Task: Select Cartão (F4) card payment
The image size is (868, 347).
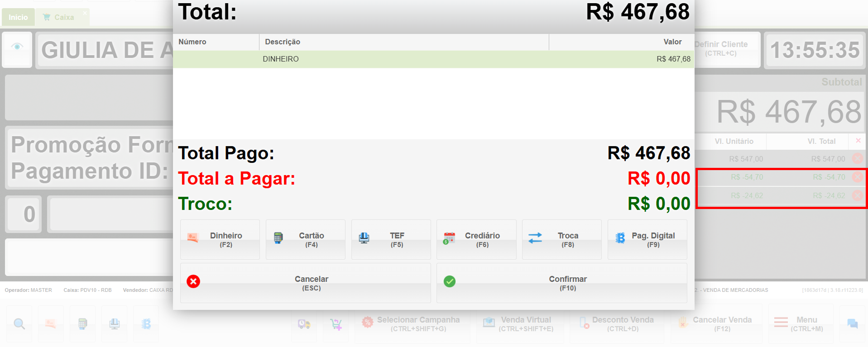Action: click(x=305, y=239)
